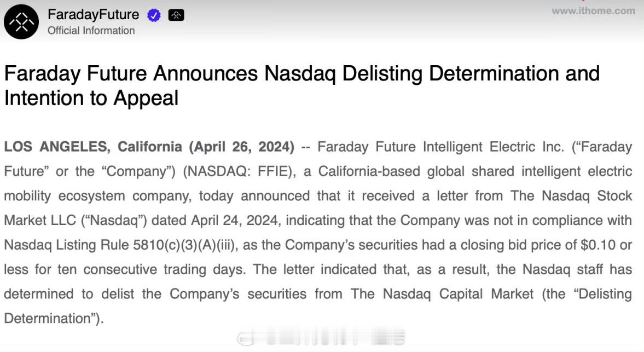Click the LOS ANGELES, California dateline
Screen dimensions: 644x352
coord(93,147)
